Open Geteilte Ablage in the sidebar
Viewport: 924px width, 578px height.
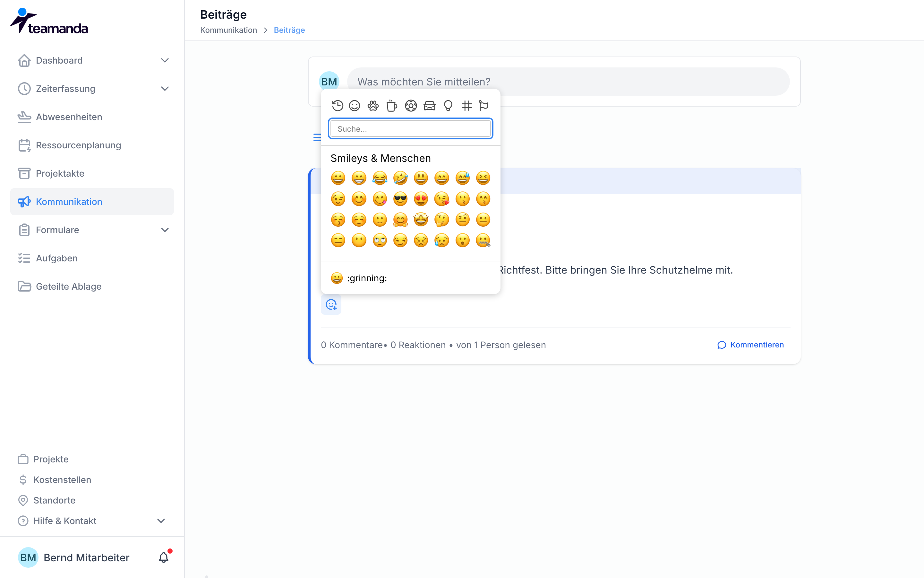pos(92,286)
